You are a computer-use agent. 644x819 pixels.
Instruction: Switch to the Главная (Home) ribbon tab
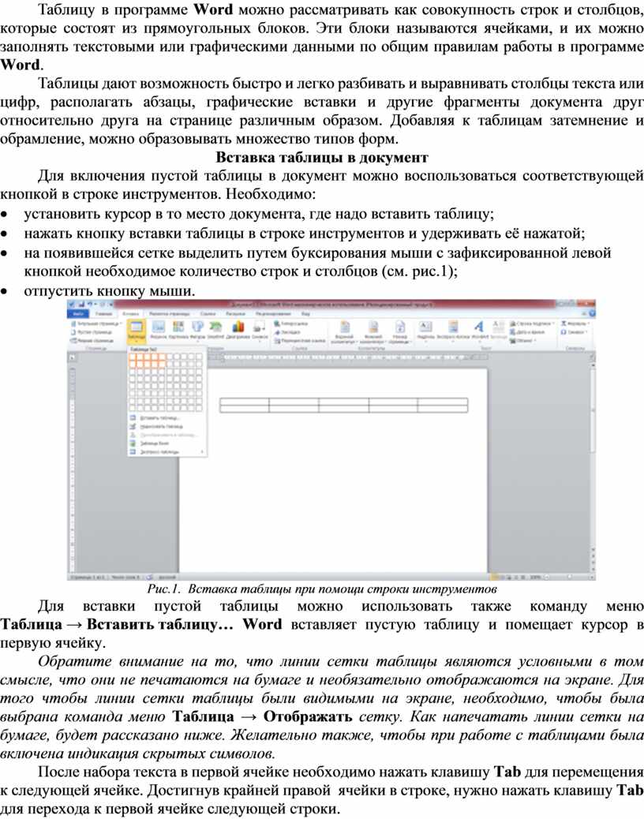103,314
